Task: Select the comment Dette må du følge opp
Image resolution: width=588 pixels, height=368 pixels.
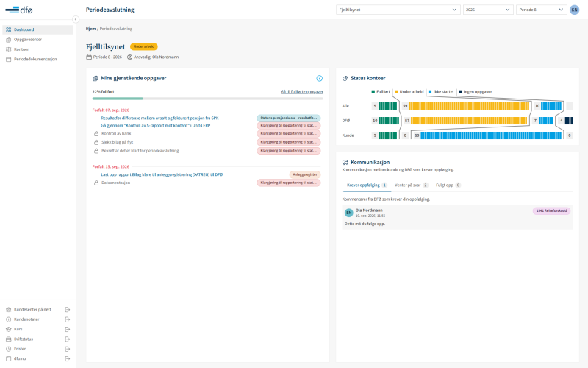Action: (365, 224)
